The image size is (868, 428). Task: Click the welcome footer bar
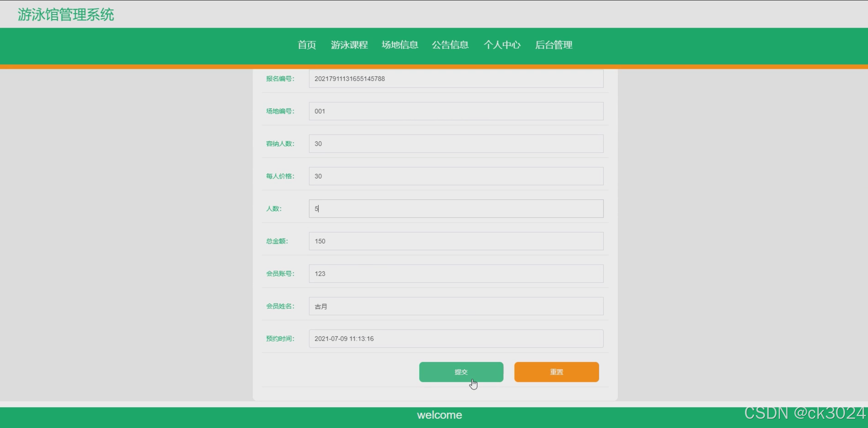(439, 415)
